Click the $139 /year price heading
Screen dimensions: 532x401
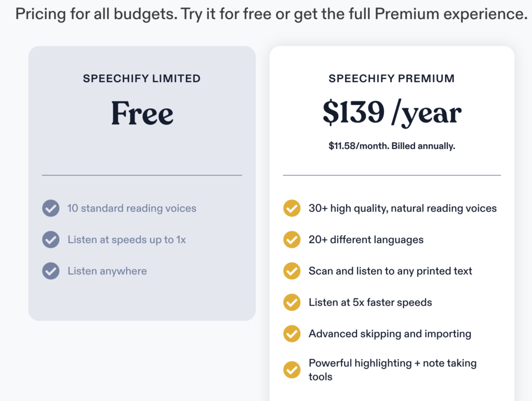pos(392,113)
